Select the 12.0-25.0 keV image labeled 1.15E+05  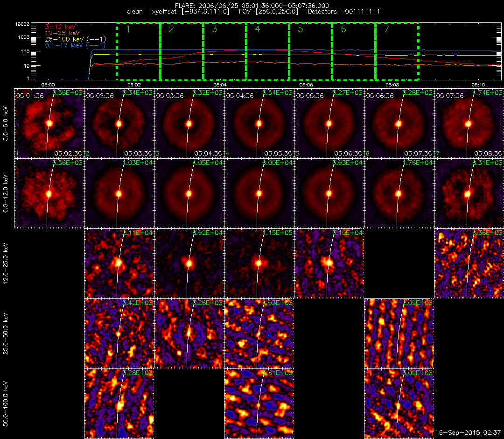click(x=259, y=263)
